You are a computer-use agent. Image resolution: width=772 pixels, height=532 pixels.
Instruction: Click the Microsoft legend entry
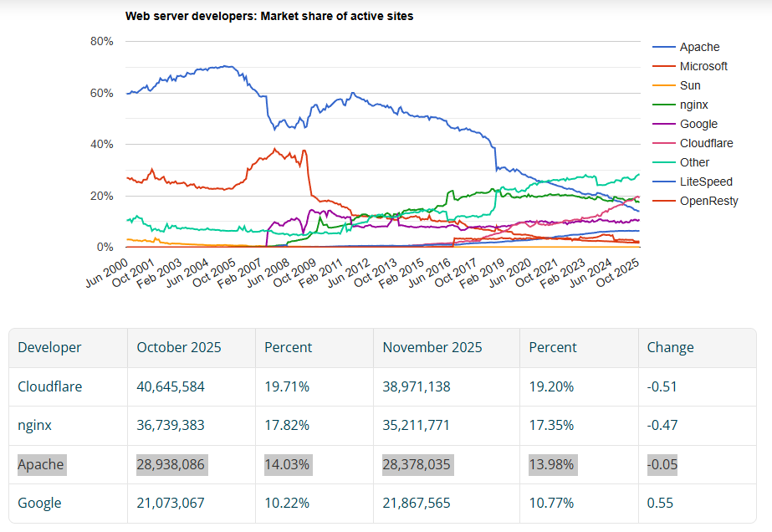[703, 67]
